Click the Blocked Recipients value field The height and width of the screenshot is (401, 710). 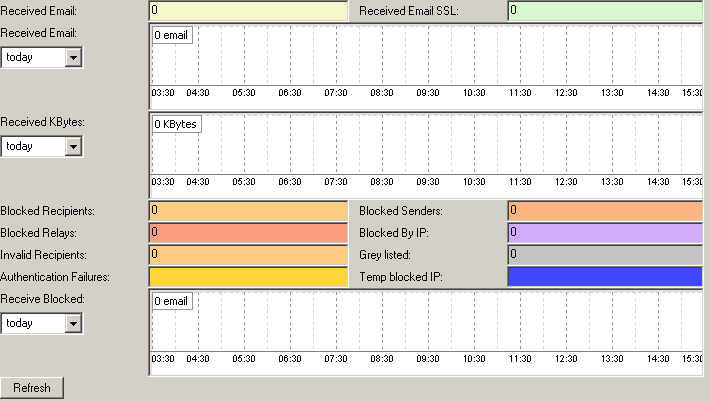[x=248, y=210]
